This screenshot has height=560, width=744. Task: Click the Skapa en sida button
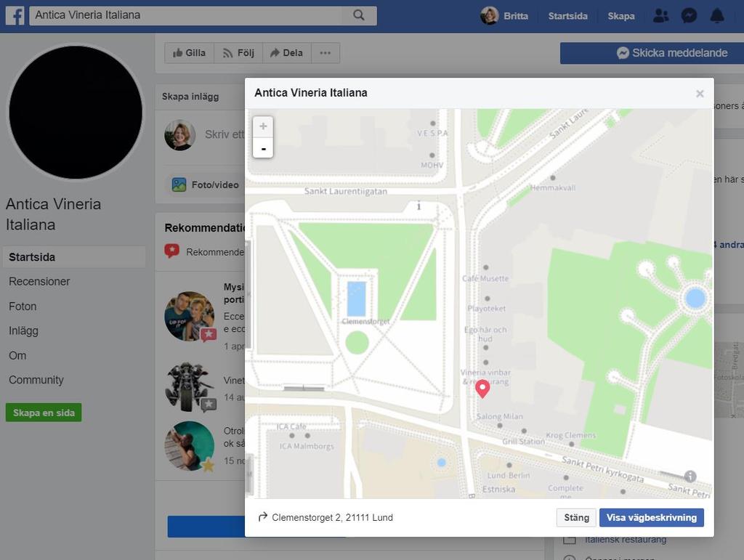pos(44,413)
